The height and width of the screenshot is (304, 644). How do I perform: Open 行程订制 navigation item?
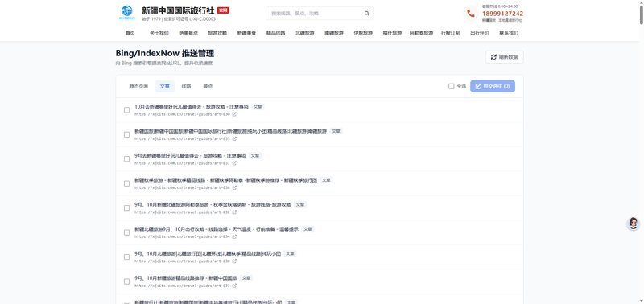451,33
